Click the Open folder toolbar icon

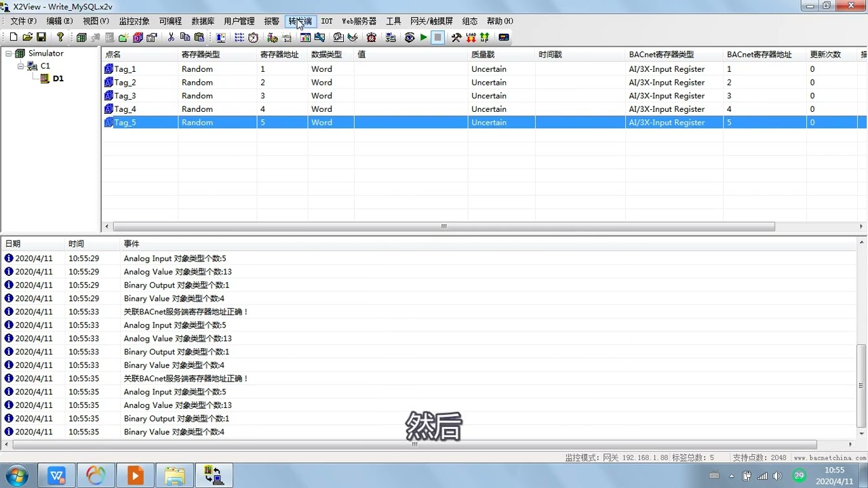pyautogui.click(x=28, y=37)
